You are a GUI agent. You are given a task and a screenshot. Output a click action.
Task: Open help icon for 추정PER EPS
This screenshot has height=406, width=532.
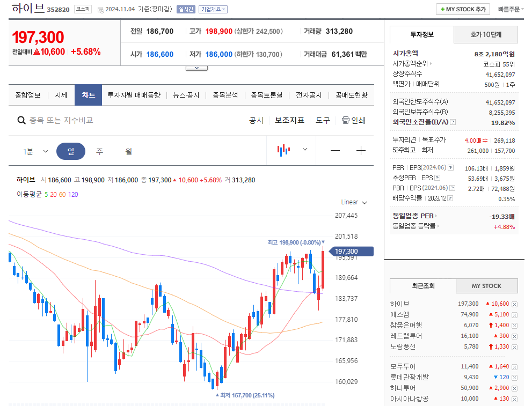pos(438,178)
